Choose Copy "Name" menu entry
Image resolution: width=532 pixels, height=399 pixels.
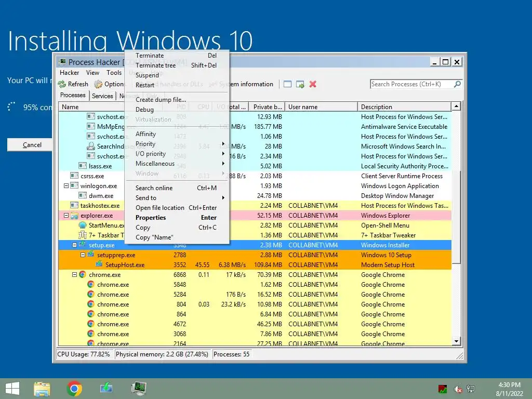pos(177,237)
